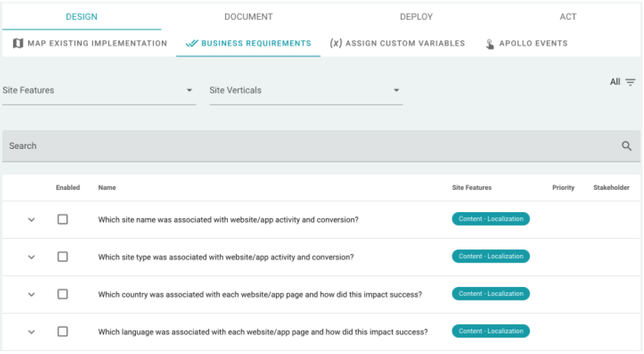This screenshot has height=354, width=644.
Task: Click the touch hand icon for Apollo Events
Action: [x=490, y=44]
